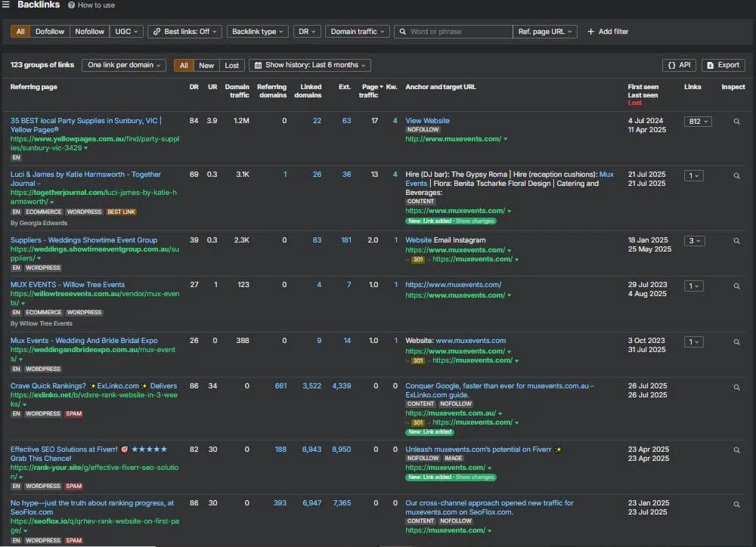This screenshot has width=756, height=547.
Task: Open 35 BEST local Party Supplies link
Action: tap(86, 125)
